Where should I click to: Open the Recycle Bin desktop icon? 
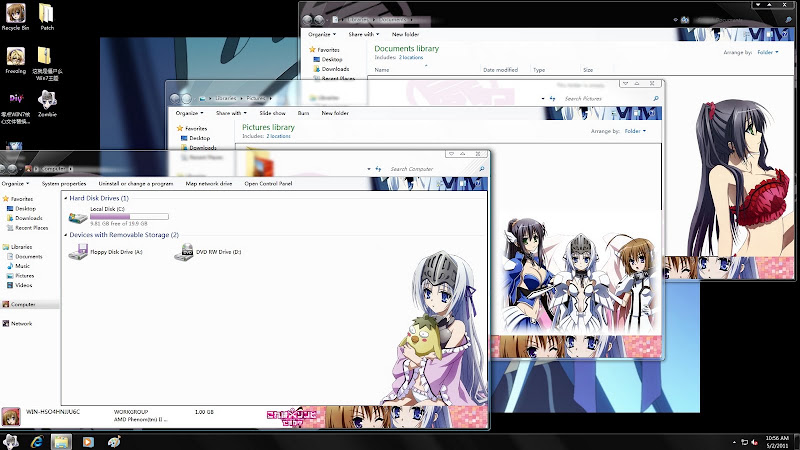15,15
